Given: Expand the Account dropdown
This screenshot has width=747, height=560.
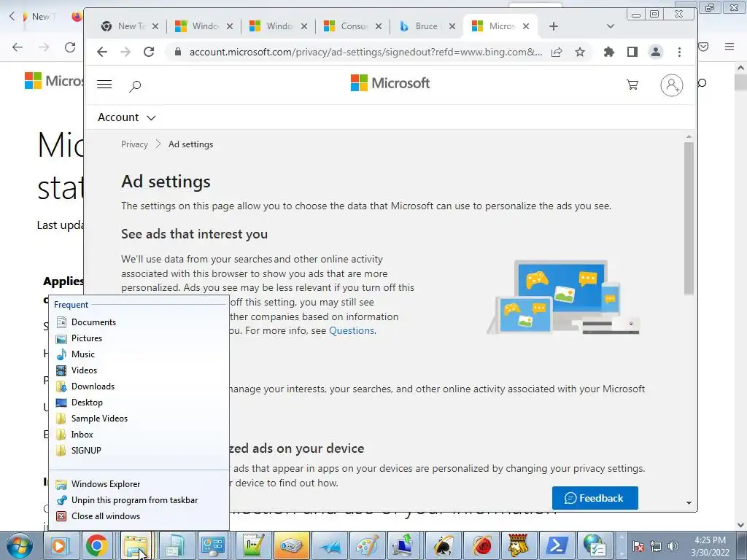Looking at the screenshot, I should 127,117.
